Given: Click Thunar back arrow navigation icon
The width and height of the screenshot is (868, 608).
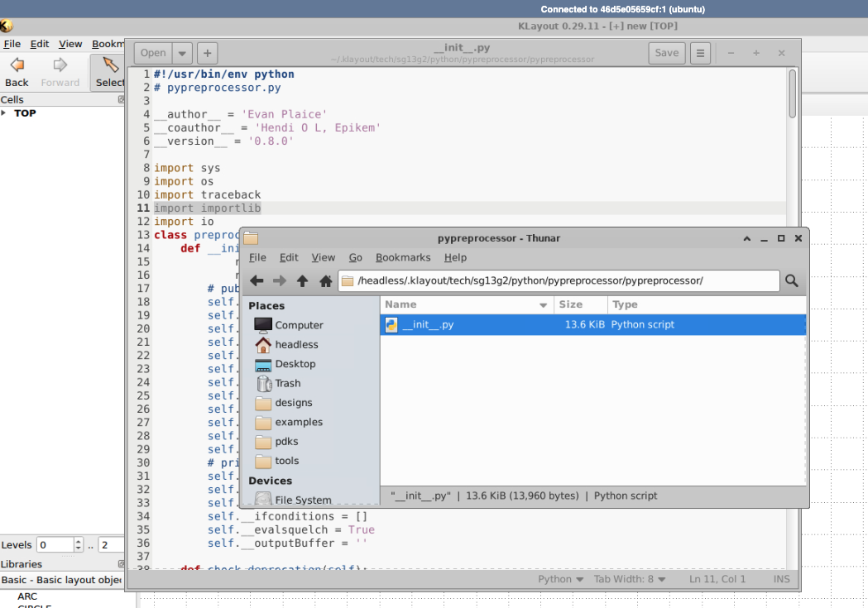Looking at the screenshot, I should [257, 280].
